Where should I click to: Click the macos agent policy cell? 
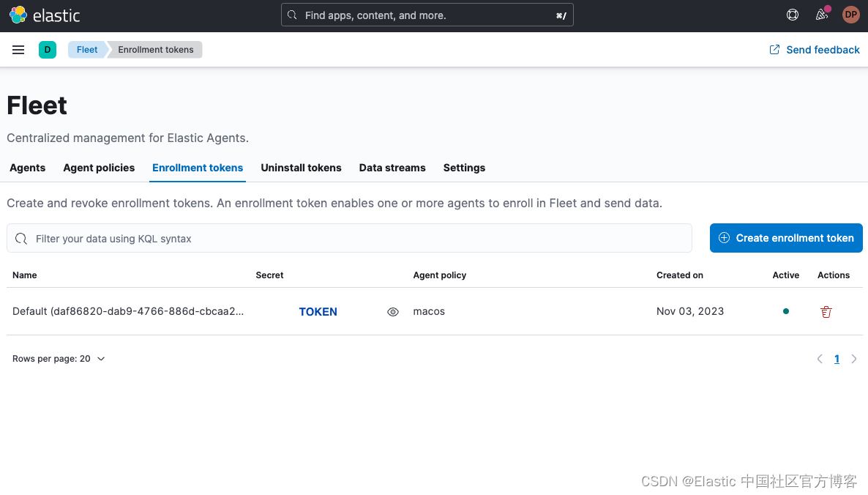point(429,311)
